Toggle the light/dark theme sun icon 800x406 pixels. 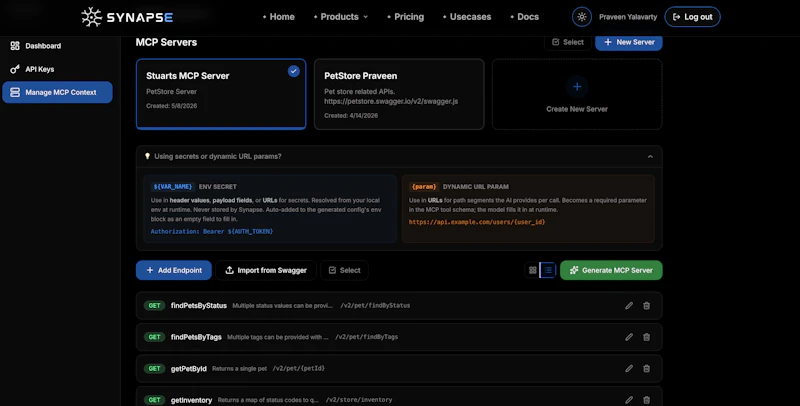[582, 17]
